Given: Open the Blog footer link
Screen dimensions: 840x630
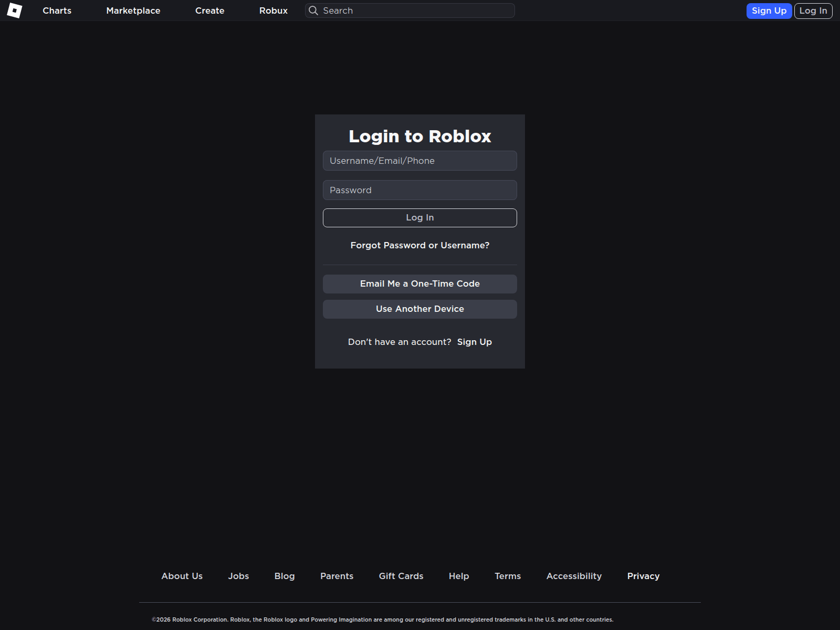Looking at the screenshot, I should tap(285, 576).
